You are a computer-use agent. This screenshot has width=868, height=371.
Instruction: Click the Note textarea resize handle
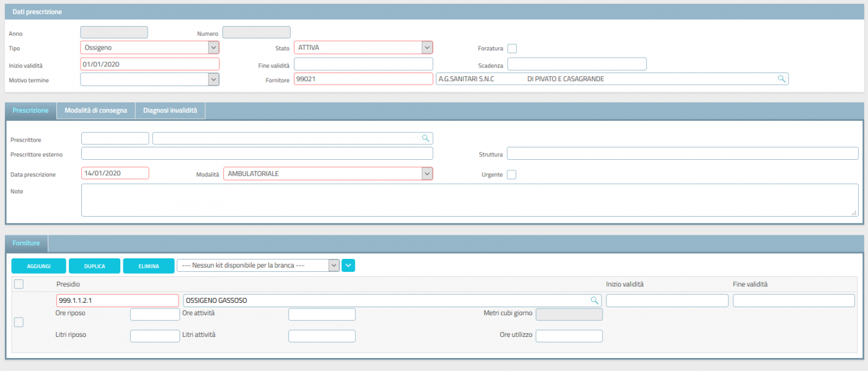(x=854, y=212)
